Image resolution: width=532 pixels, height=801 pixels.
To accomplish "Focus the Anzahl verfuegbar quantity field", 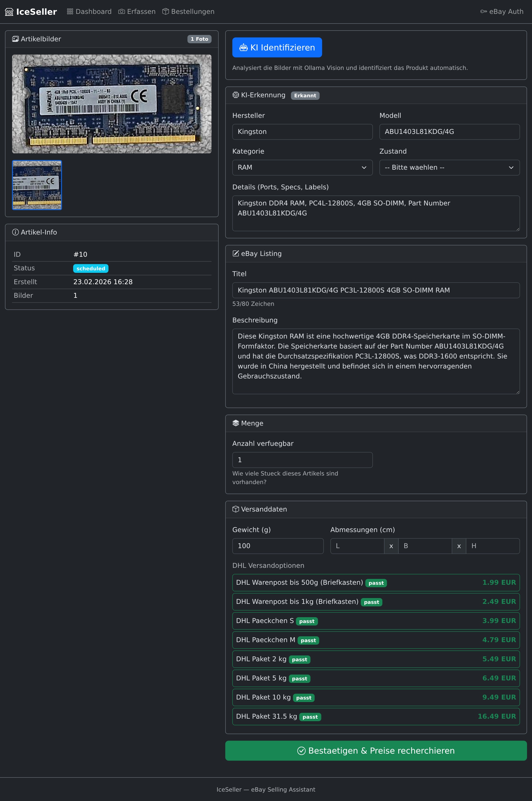I will coord(302,460).
